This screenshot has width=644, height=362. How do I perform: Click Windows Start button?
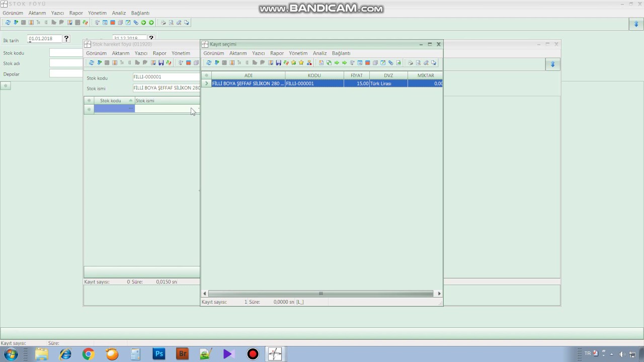11,354
